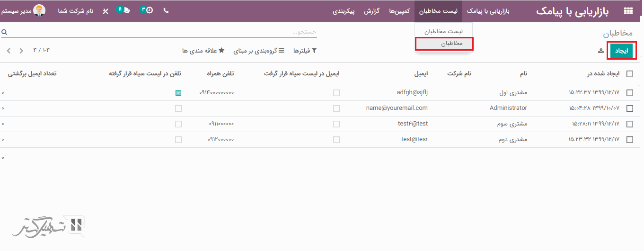Viewport: 644px width, 251px height.
Task: Open the مشتری دوم name cell
Action: point(513,140)
